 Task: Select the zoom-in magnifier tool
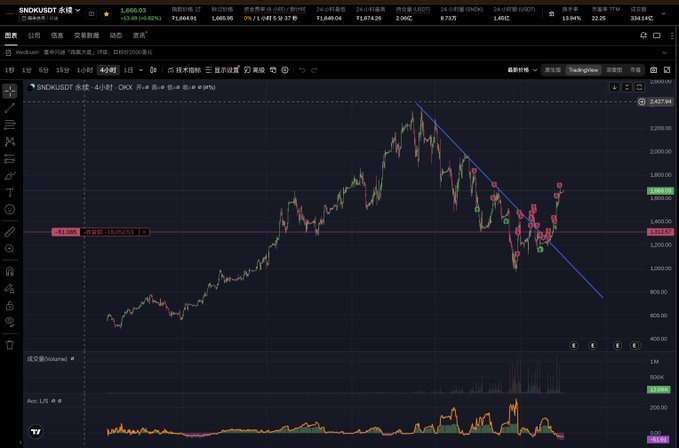[10, 249]
